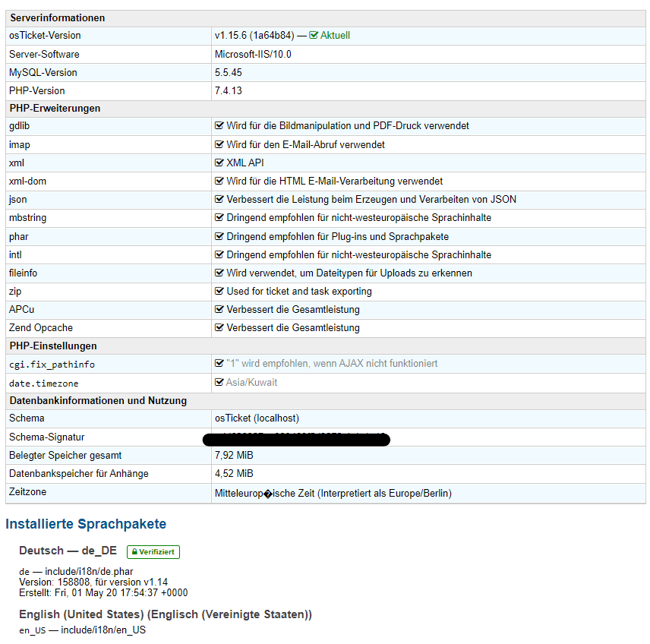
Task: Click the lock icon in Verifiziert badge
Action: (x=133, y=552)
